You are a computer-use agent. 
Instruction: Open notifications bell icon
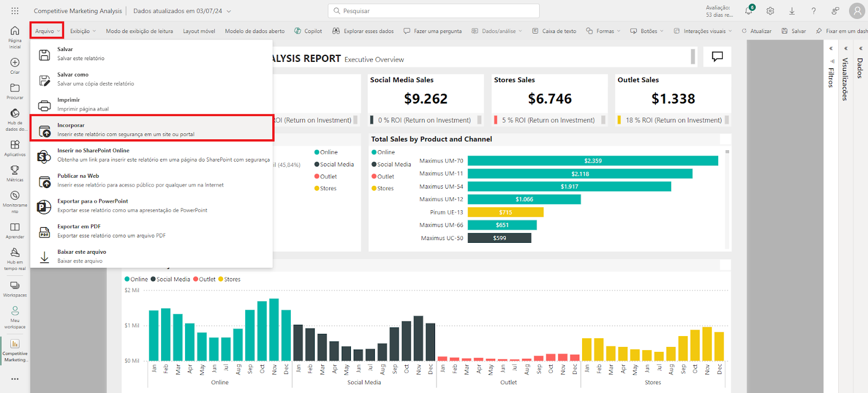pos(749,11)
